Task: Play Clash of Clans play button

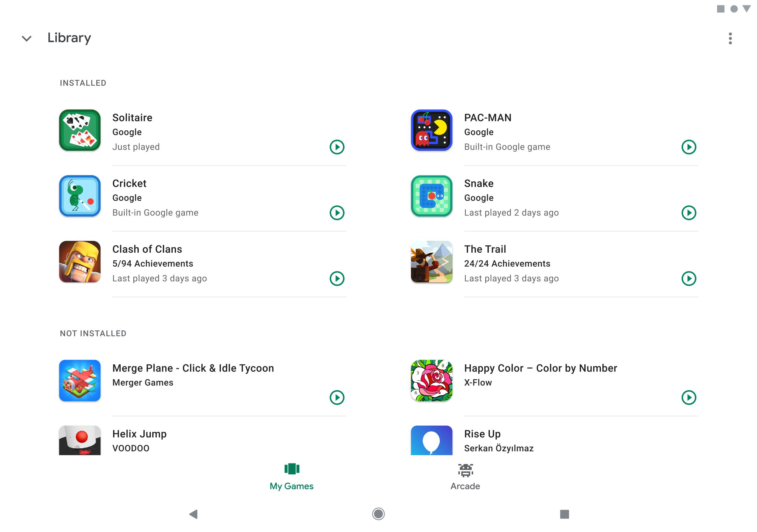Action: 337,279
